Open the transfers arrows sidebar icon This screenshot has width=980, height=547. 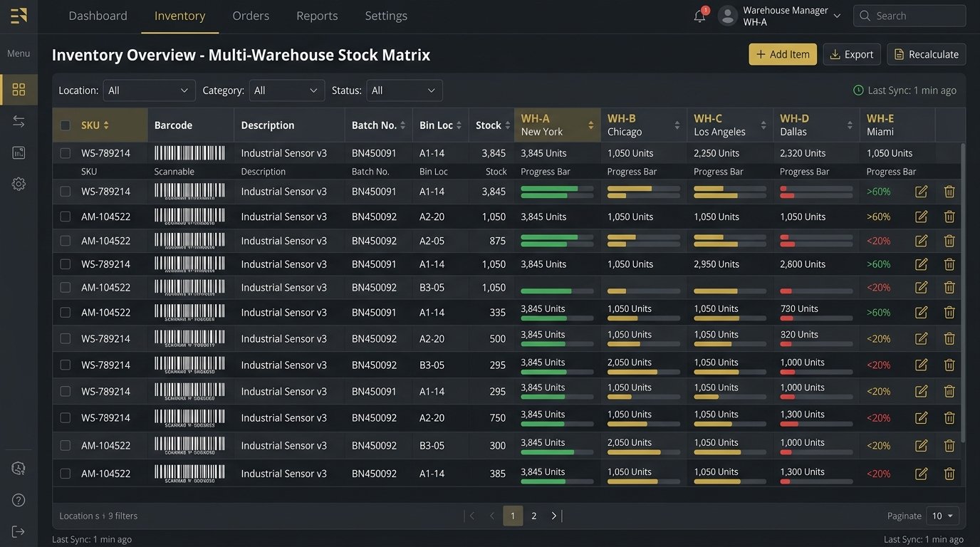click(x=19, y=122)
